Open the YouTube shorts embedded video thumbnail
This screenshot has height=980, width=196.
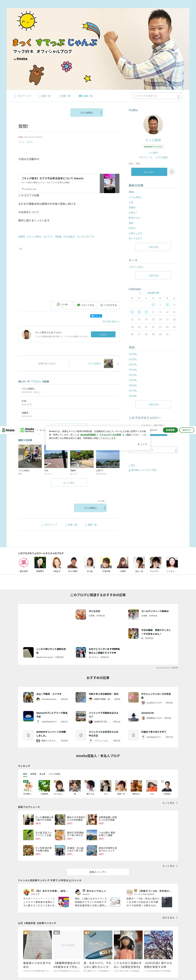click(x=109, y=183)
